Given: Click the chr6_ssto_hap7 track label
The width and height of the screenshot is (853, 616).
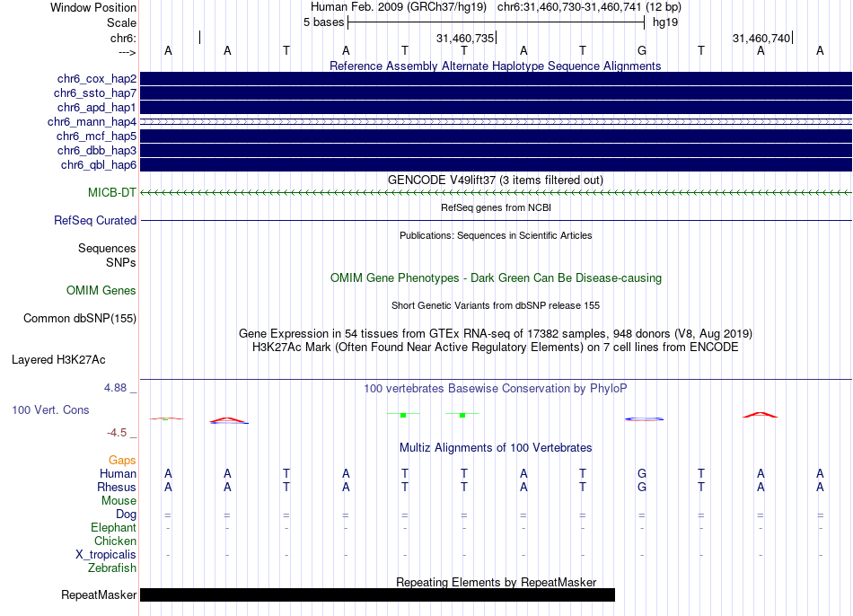Looking at the screenshot, I should click(x=95, y=93).
